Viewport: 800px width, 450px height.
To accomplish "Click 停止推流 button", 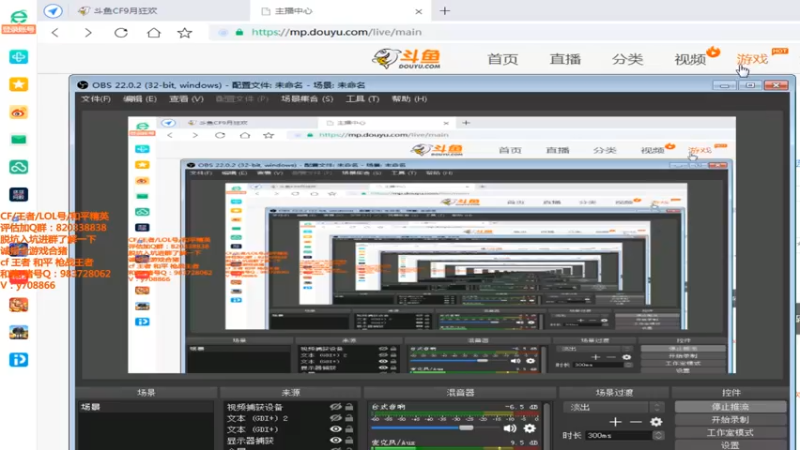I will coord(731,407).
